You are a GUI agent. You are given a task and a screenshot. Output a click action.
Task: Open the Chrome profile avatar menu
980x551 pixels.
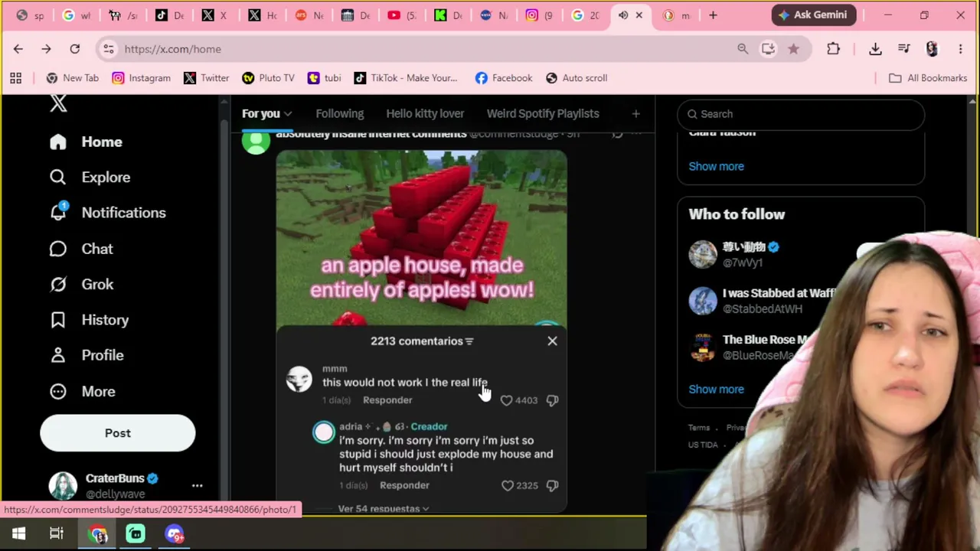point(932,49)
